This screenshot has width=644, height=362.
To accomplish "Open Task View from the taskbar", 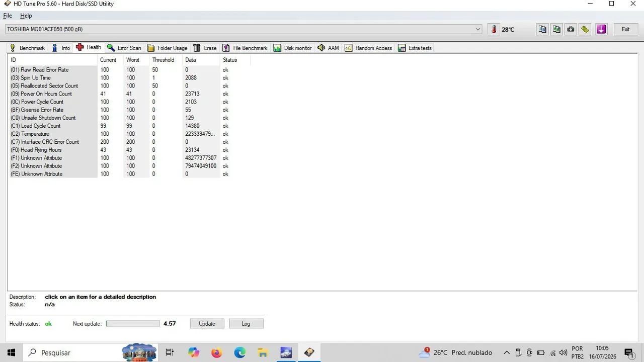I will [170, 352].
